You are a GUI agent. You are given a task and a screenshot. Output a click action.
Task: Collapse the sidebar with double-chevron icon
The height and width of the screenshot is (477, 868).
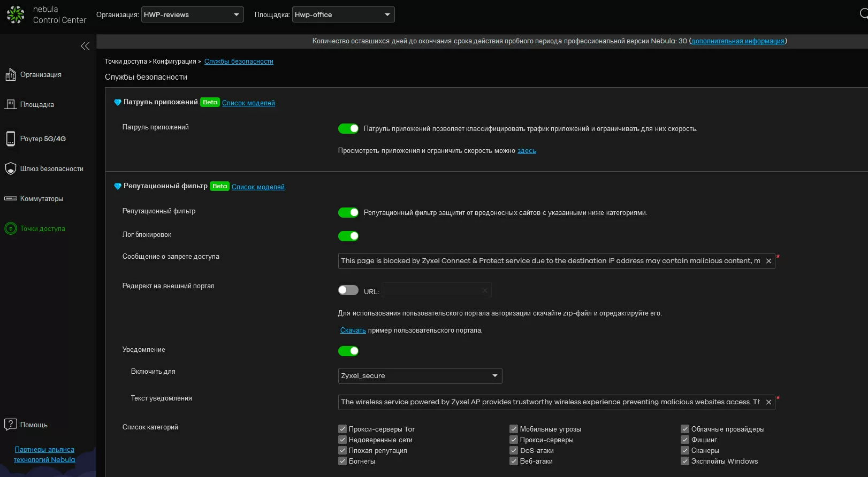tap(85, 46)
